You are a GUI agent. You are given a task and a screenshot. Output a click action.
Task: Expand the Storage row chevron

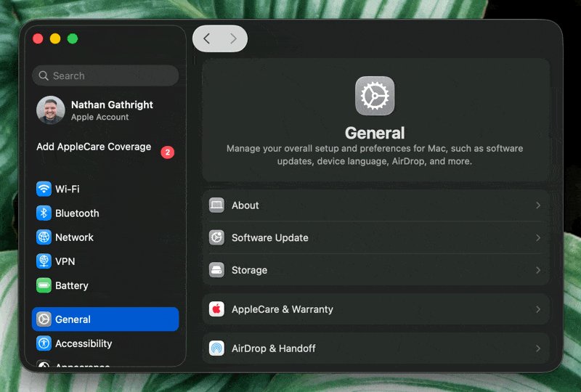pos(538,270)
